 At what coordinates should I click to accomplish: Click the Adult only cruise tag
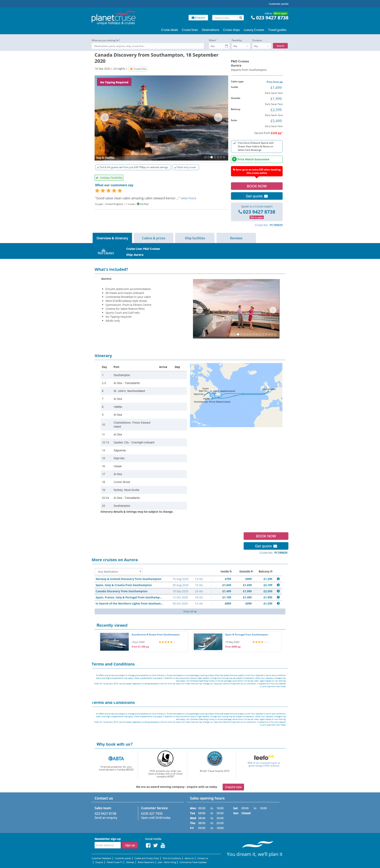[185, 167]
